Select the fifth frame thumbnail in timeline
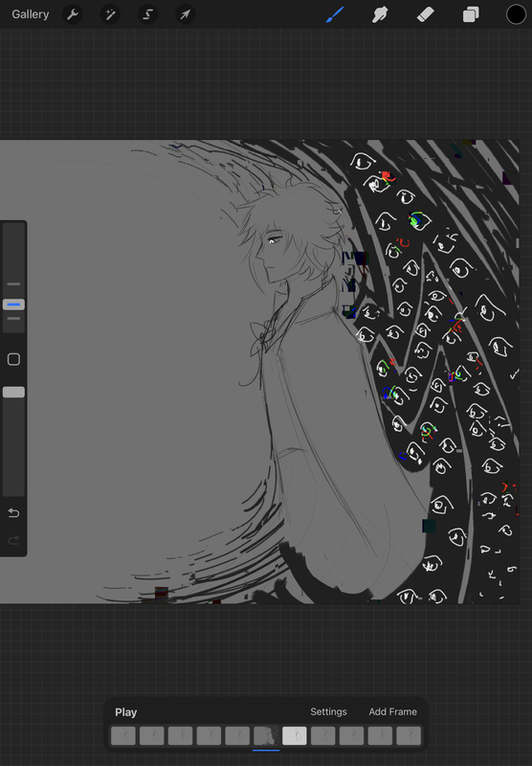Viewport: 532px width, 766px height. coord(237,735)
